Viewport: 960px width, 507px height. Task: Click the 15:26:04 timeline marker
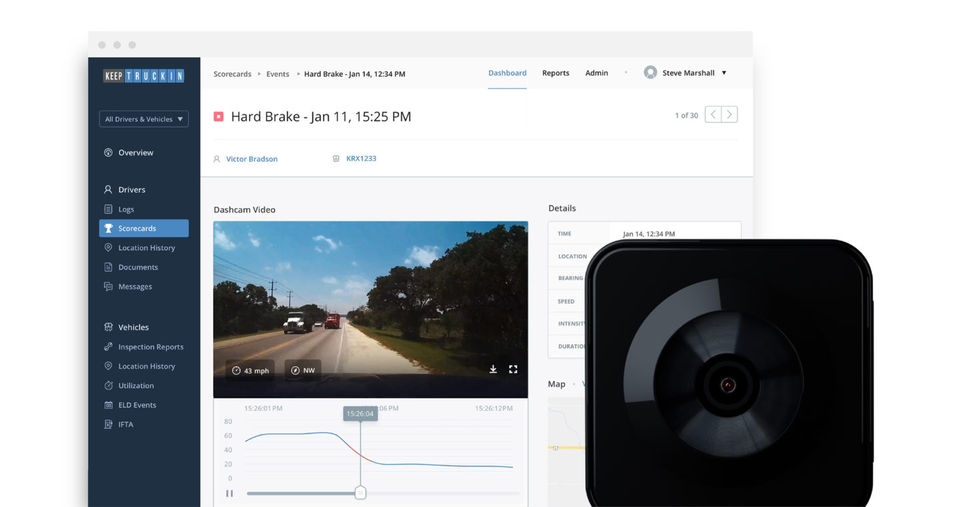(x=360, y=414)
